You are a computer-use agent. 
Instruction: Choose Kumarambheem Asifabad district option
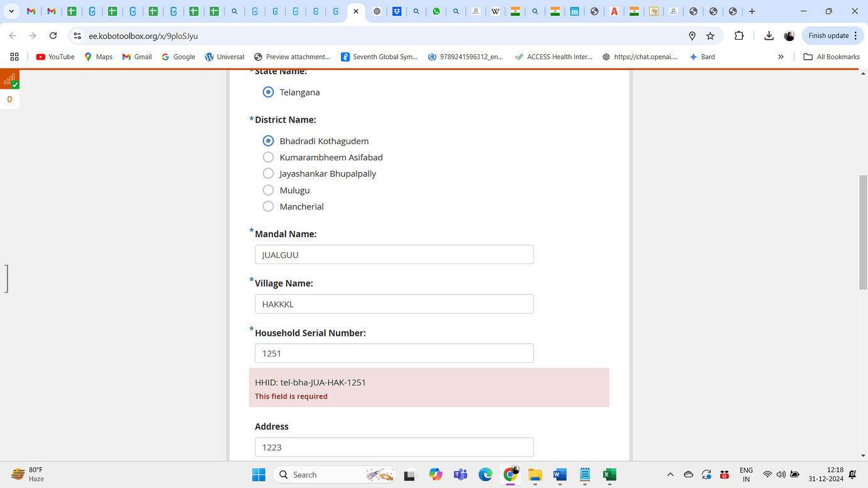[268, 157]
